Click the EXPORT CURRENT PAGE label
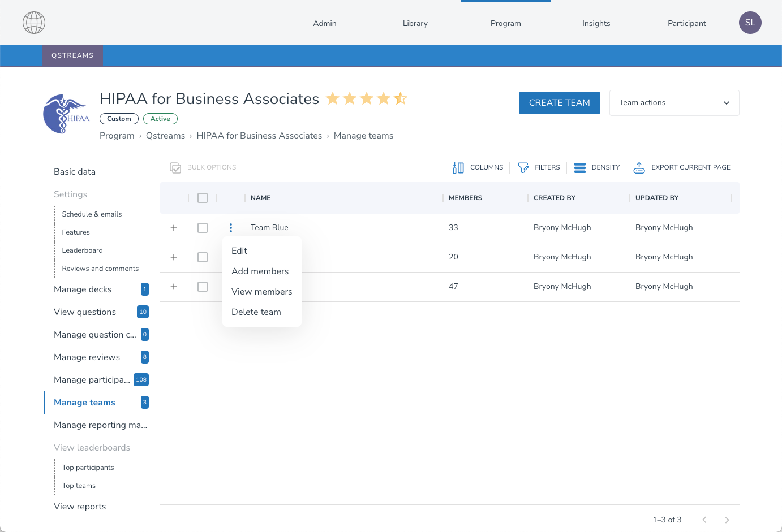The width and height of the screenshot is (782, 532). click(691, 167)
